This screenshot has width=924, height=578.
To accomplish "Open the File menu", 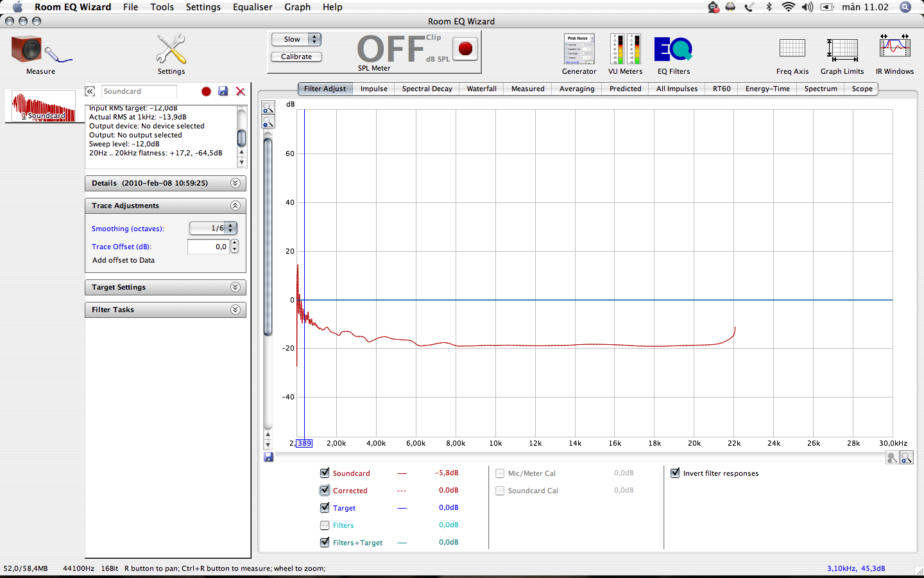I will (x=130, y=7).
